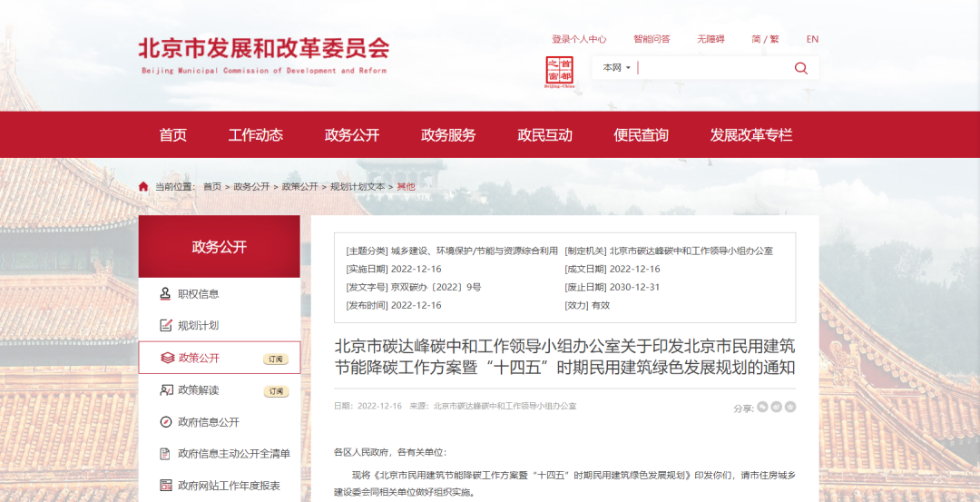
Task: Click the third share icon after 分享
Action: 790,407
